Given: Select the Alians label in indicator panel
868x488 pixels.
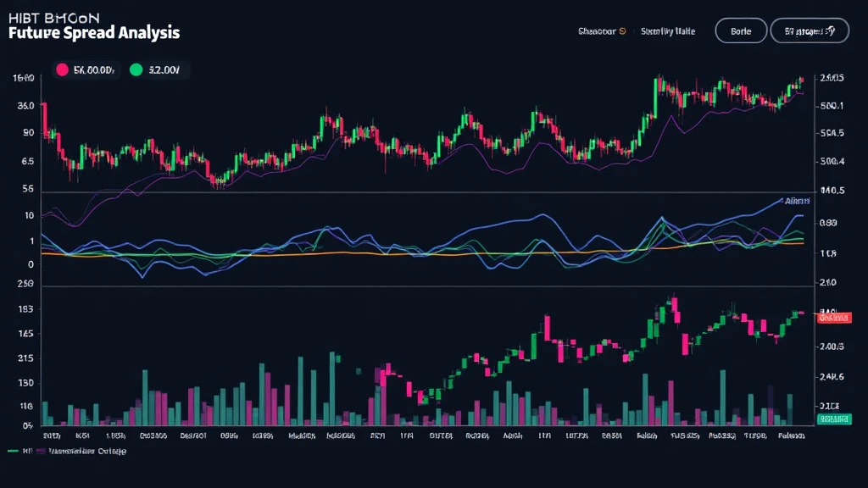Looking at the screenshot, I should point(794,201).
